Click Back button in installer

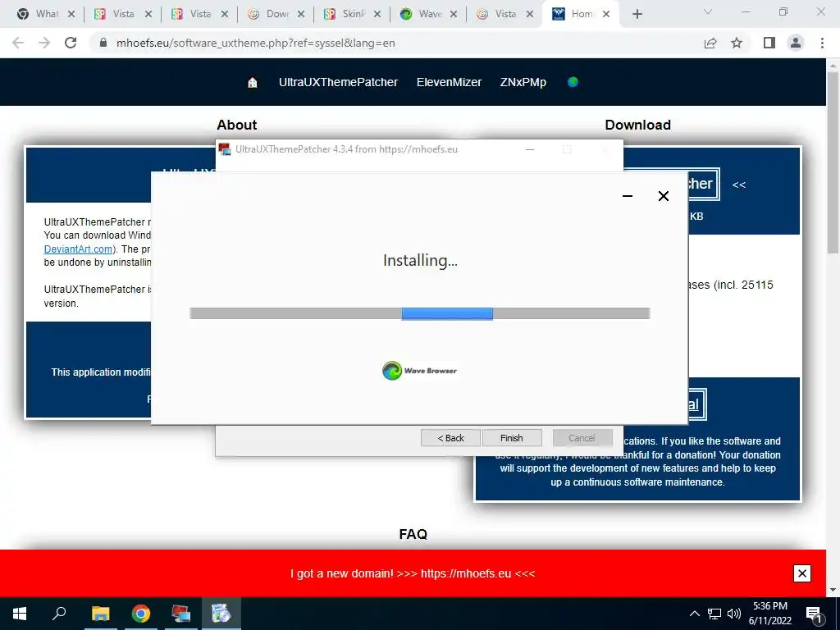[x=450, y=438]
